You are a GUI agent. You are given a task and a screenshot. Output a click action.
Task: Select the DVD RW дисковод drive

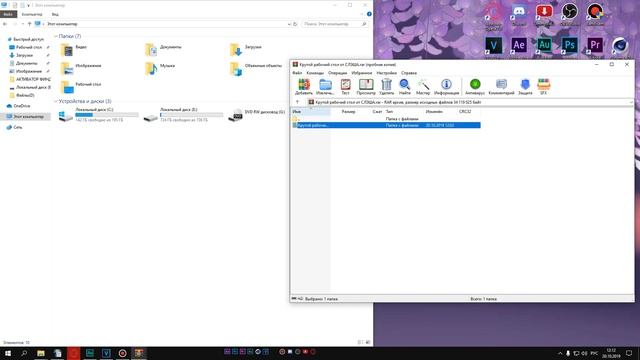(x=257, y=115)
